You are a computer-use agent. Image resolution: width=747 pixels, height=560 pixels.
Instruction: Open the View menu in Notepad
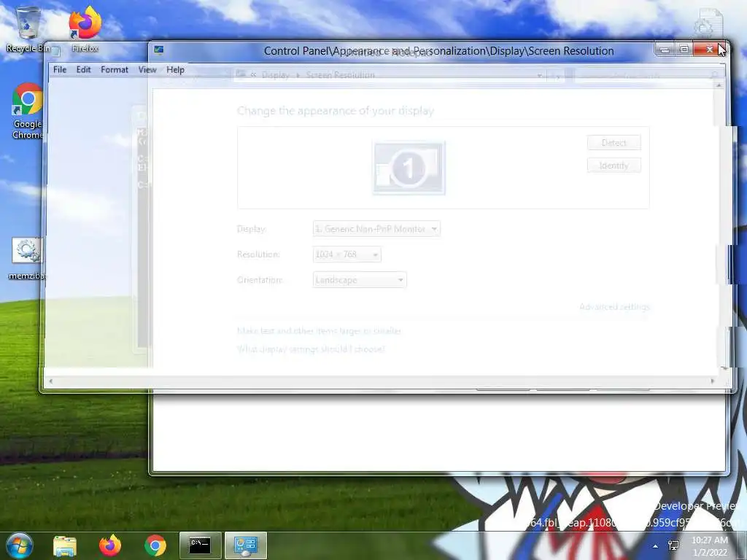click(147, 69)
